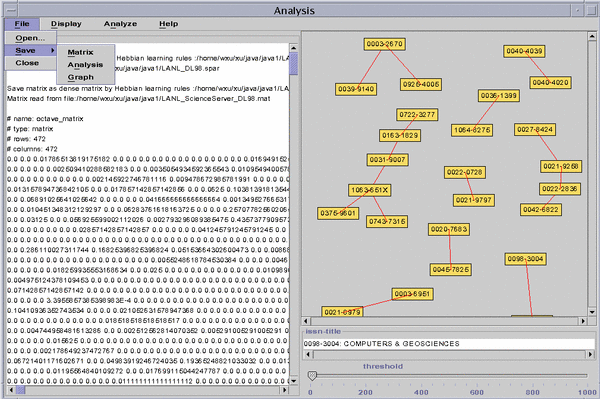The height and width of the screenshot is (399, 600).
Task: Select graph node 1064-8275
Action: 472,130
